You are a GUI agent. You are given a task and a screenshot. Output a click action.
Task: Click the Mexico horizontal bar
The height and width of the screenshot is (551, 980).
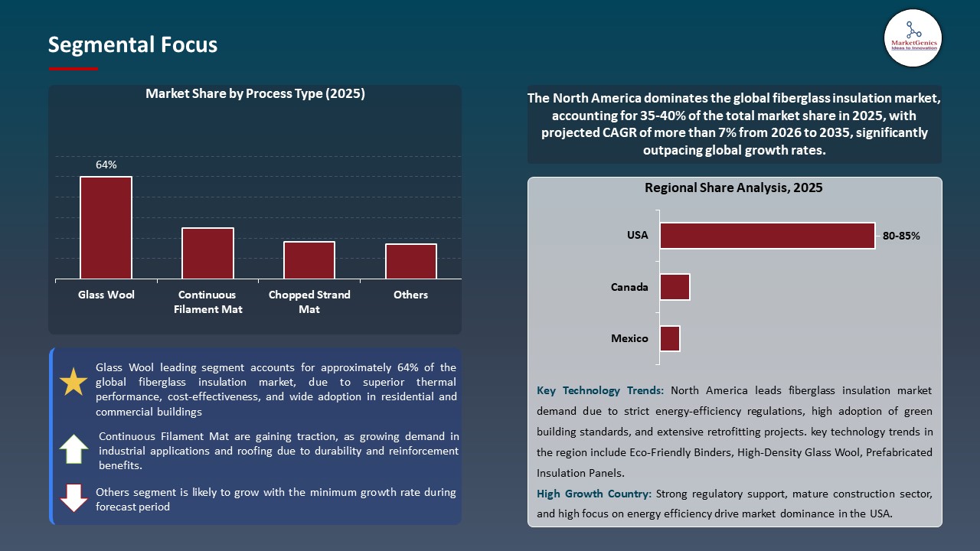pos(670,338)
